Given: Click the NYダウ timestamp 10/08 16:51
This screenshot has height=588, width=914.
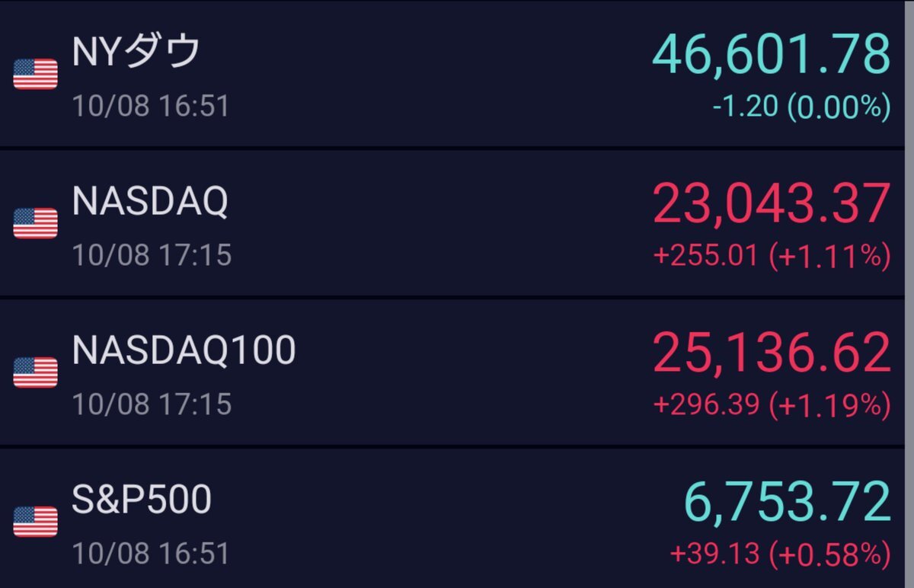Looking at the screenshot, I should click(151, 106).
